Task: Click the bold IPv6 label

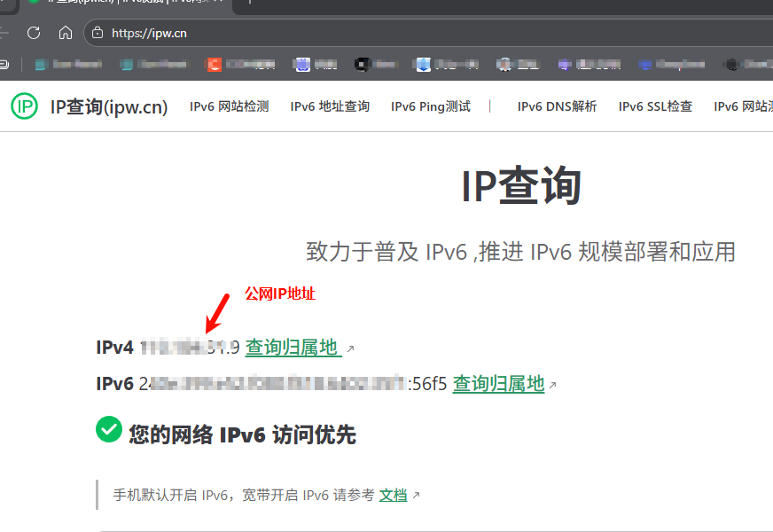Action: 115,384
